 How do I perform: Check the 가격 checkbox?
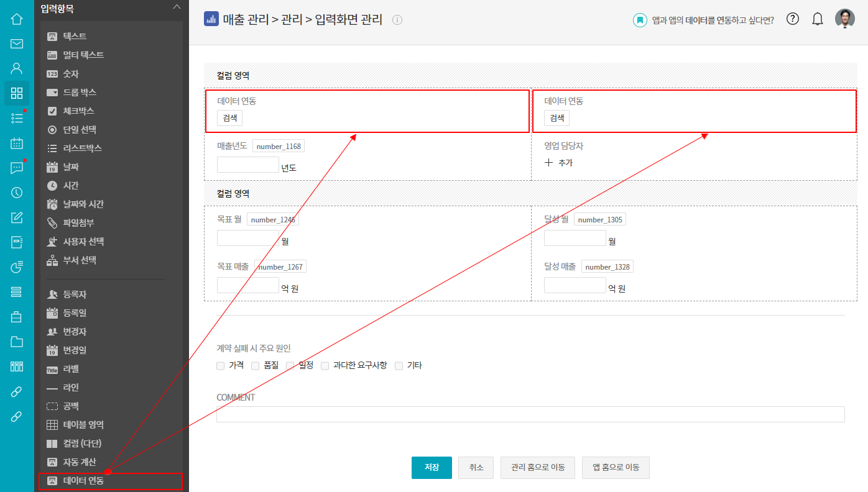[221, 366]
